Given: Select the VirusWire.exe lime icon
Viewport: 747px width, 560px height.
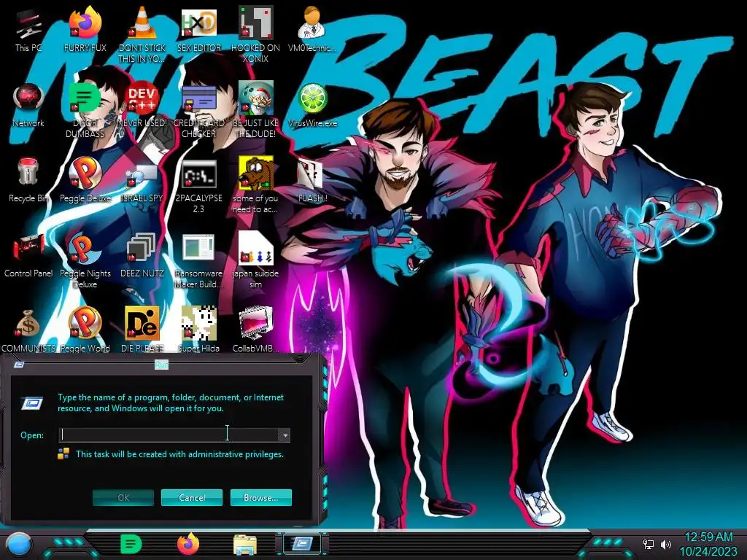Looking at the screenshot, I should tap(312, 106).
